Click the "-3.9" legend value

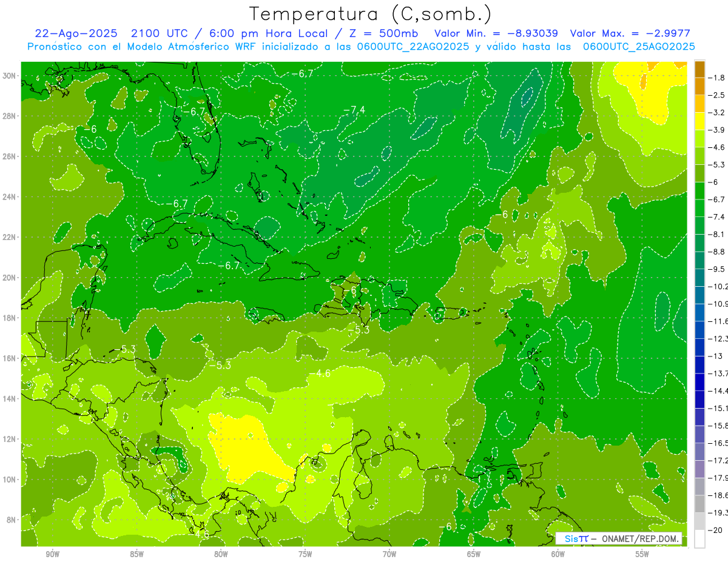[718, 130]
